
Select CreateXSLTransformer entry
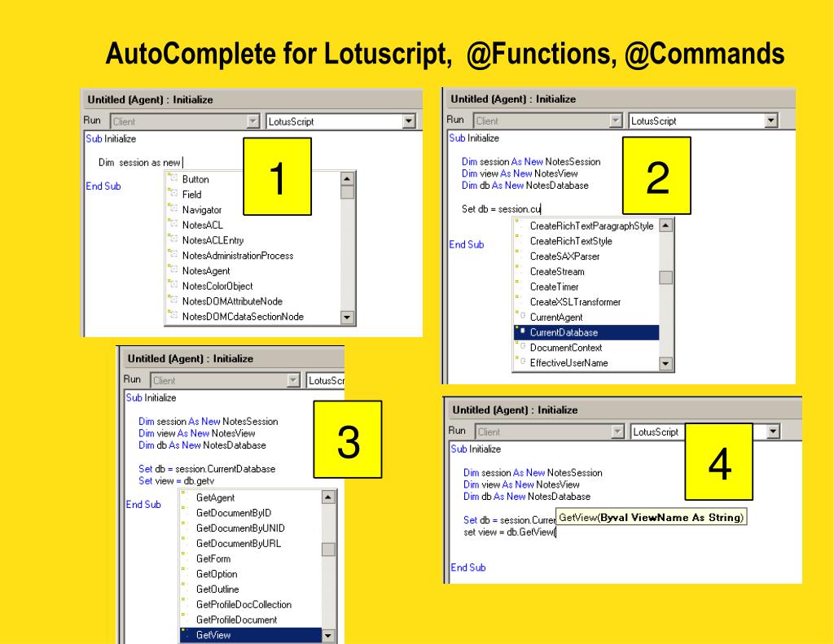(x=575, y=301)
